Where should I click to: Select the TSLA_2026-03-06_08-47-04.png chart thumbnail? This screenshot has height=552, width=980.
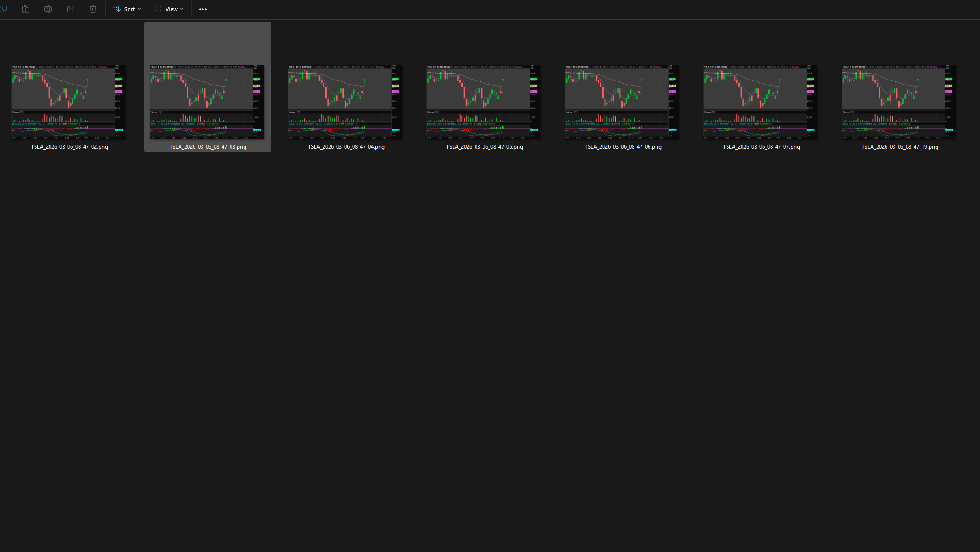[345, 102]
